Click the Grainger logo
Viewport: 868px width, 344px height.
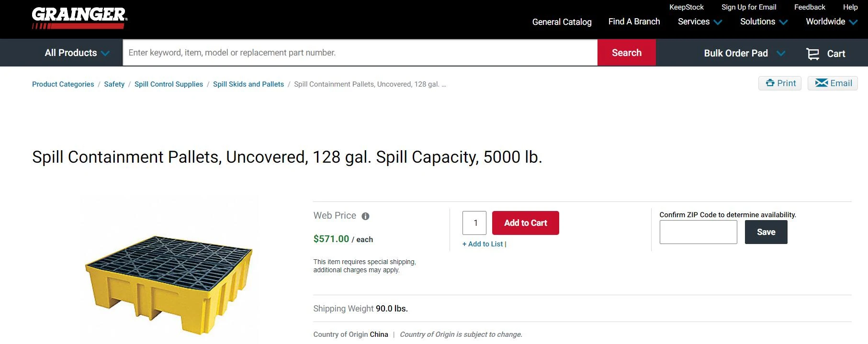(x=79, y=18)
